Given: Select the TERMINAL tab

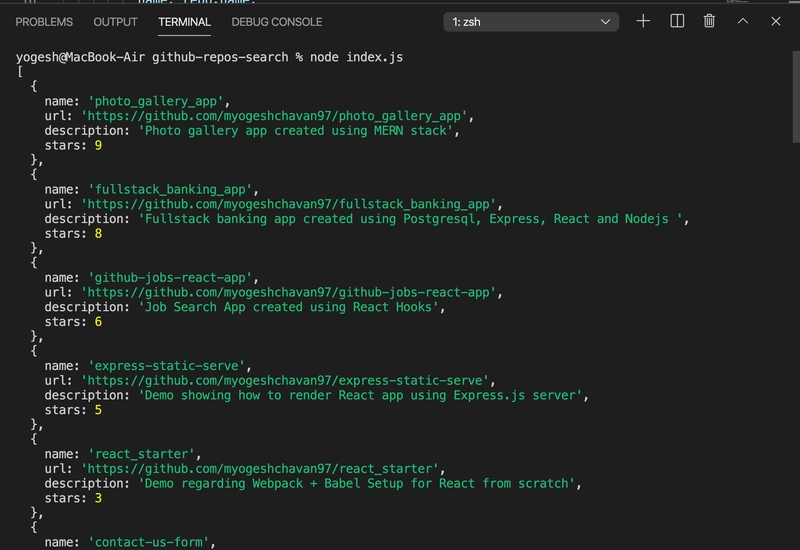Looking at the screenshot, I should [x=184, y=22].
